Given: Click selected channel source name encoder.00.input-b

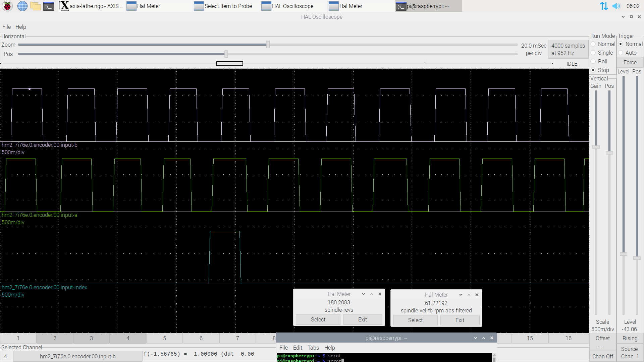Looking at the screenshot, I should 78,356.
